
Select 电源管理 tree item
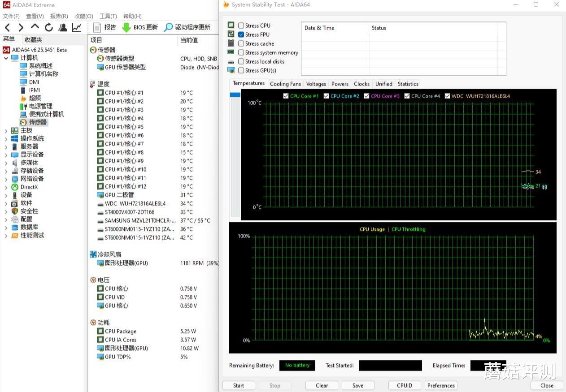[x=41, y=106]
